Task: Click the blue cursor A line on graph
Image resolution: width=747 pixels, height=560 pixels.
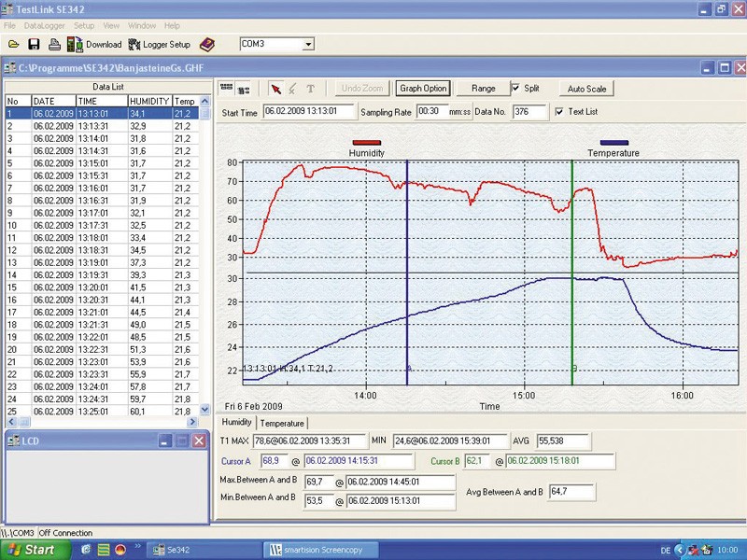Action: (x=407, y=273)
